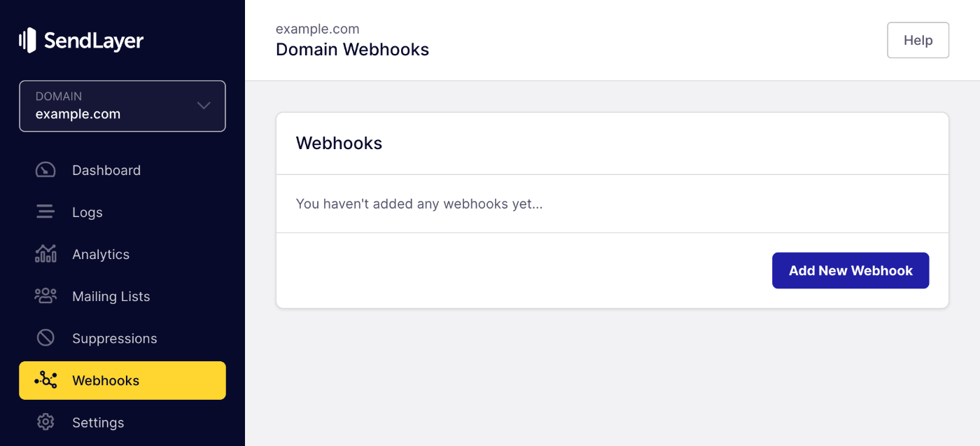Expand the DOMAIN example.com selector
The width and height of the screenshot is (980, 446).
pos(122,106)
